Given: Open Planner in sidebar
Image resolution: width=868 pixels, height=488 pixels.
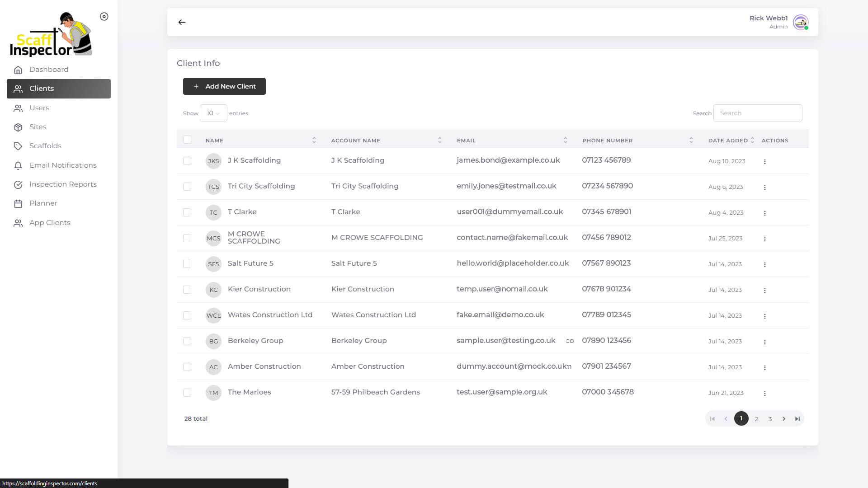Looking at the screenshot, I should click(x=59, y=203).
